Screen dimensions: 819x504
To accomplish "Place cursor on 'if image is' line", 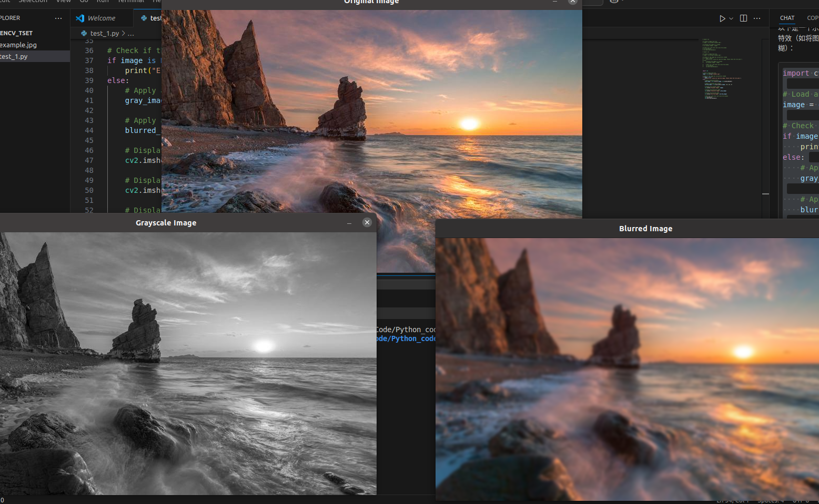I will pos(134,60).
